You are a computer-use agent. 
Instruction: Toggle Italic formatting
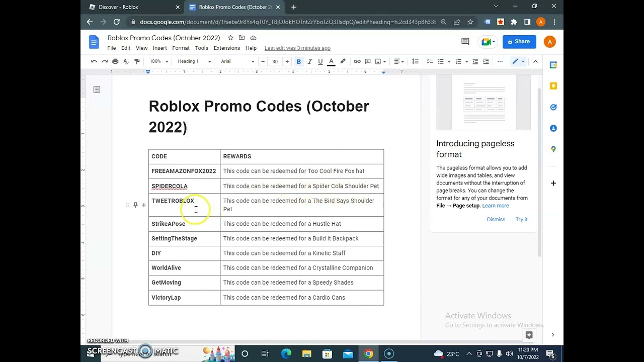coord(309,61)
